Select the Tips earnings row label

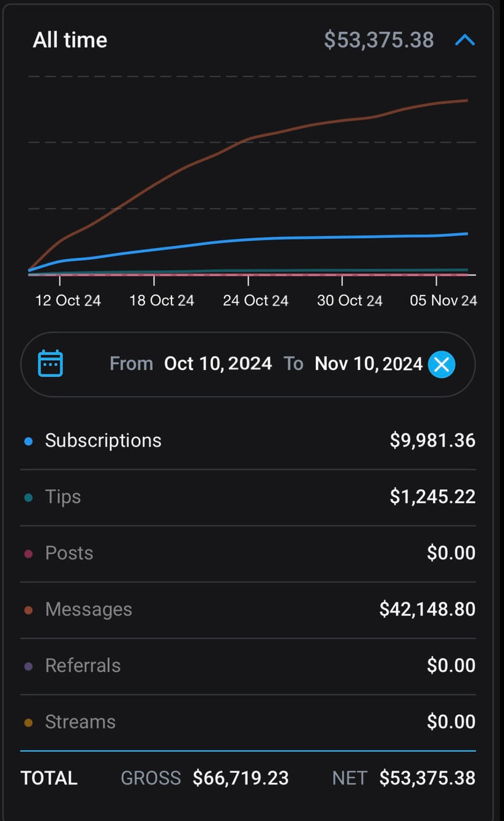tap(63, 497)
